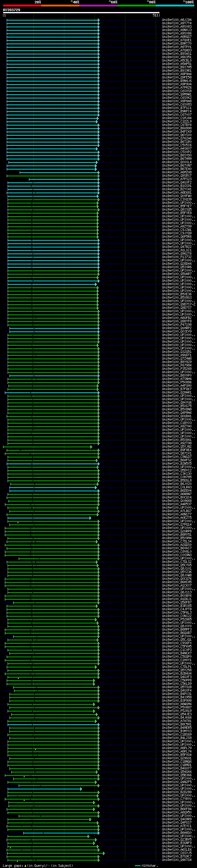Select the UniRef100_P52865 row label
Screen dimensions: 197x868
pyautogui.click(x=177, y=619)
